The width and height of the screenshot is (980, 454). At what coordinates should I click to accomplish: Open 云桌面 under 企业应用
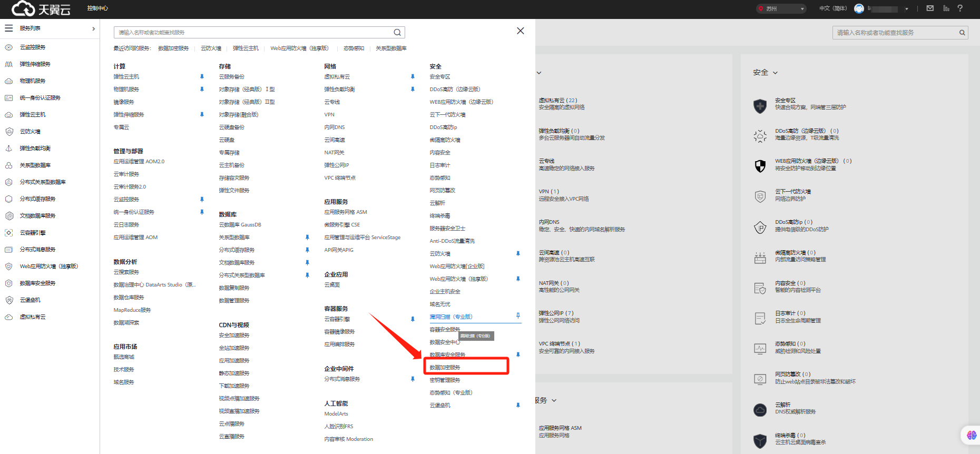point(332,285)
